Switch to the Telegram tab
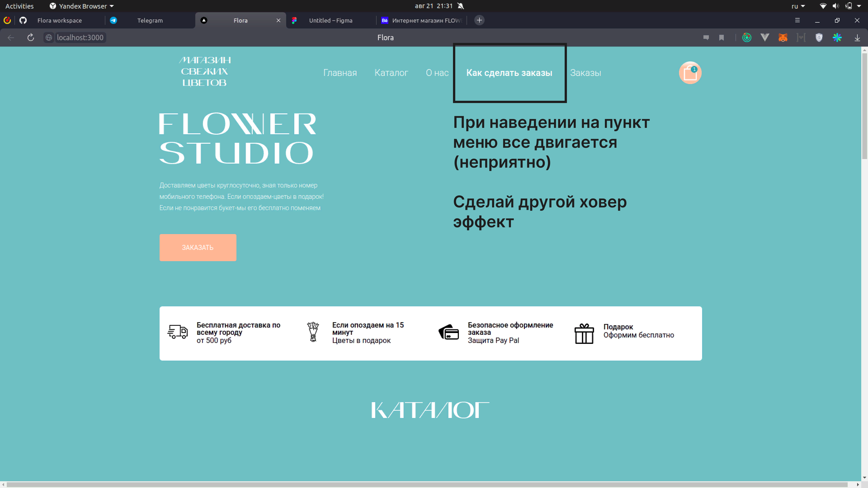 coord(150,21)
